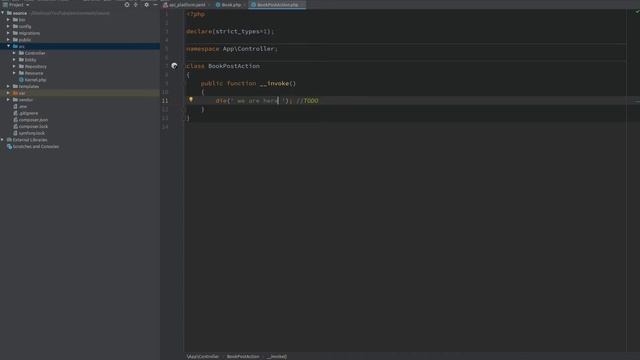The image size is (640, 360).
Task: Click __invoke() in the breadcrumb bar
Action: [277, 356]
